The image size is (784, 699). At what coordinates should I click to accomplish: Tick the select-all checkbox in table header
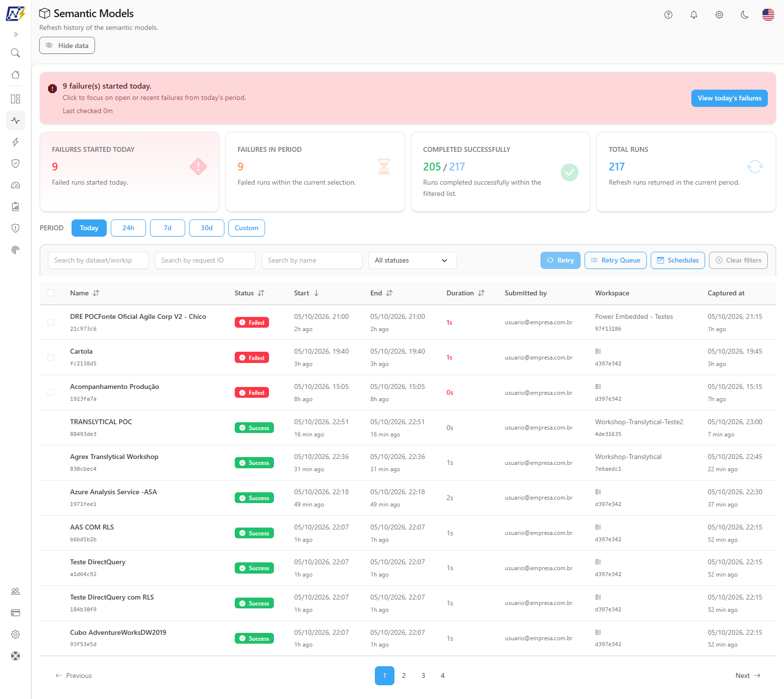(x=51, y=293)
